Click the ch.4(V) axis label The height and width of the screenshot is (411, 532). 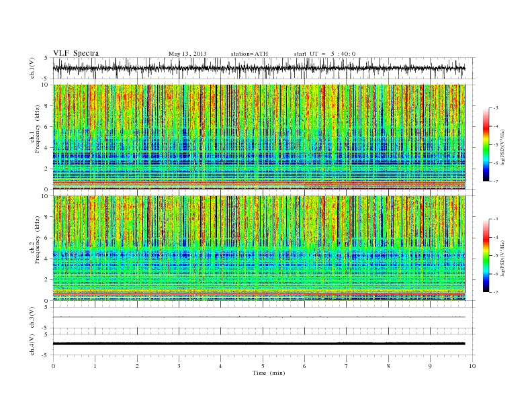(x=32, y=345)
